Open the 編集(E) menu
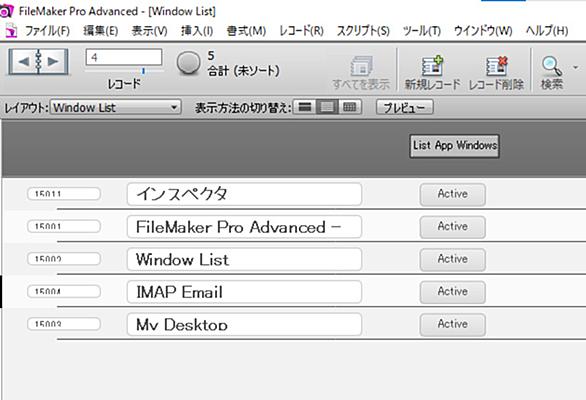The image size is (586, 400). 101,31
